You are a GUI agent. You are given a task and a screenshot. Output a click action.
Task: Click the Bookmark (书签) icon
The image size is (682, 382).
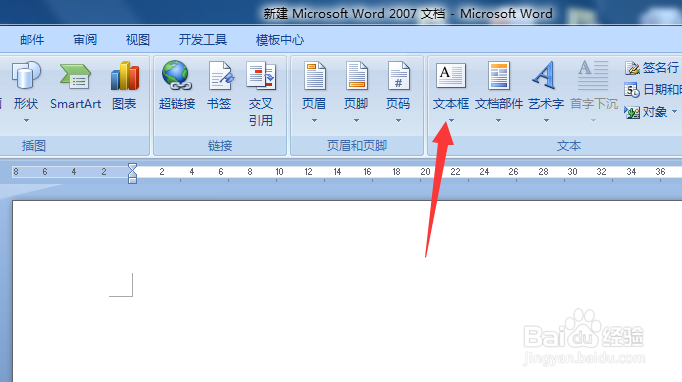point(221,76)
